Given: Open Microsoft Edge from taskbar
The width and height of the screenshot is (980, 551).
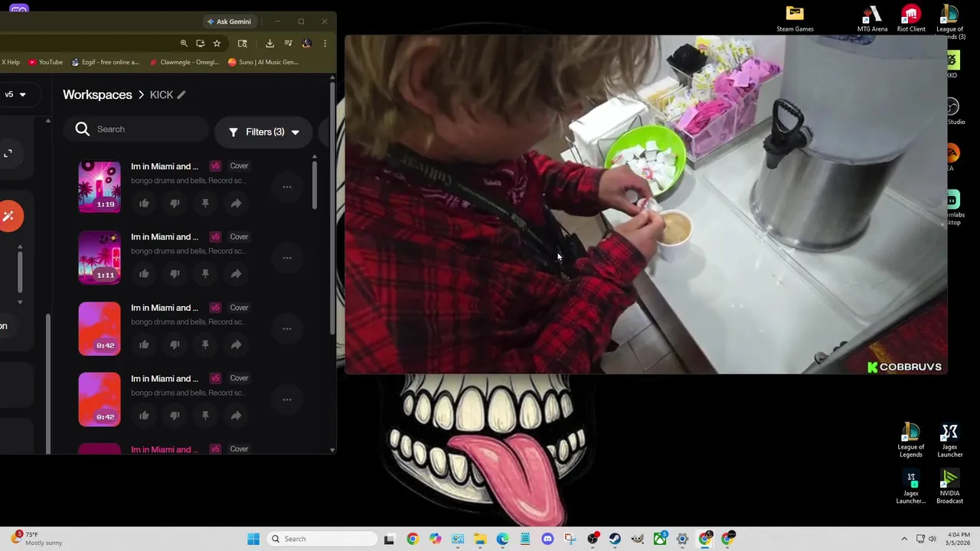Looking at the screenshot, I should coord(502,539).
